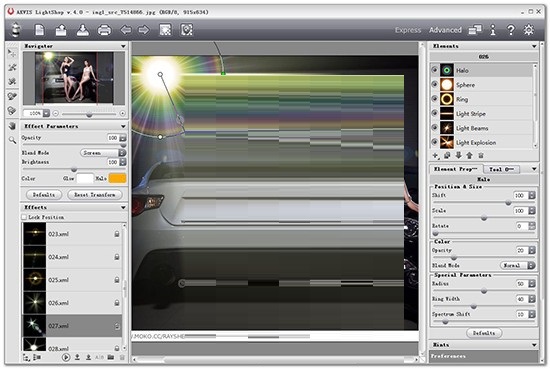Click the Defaults button in Effect Parameters
The width and height of the screenshot is (550, 369).
[x=44, y=195]
